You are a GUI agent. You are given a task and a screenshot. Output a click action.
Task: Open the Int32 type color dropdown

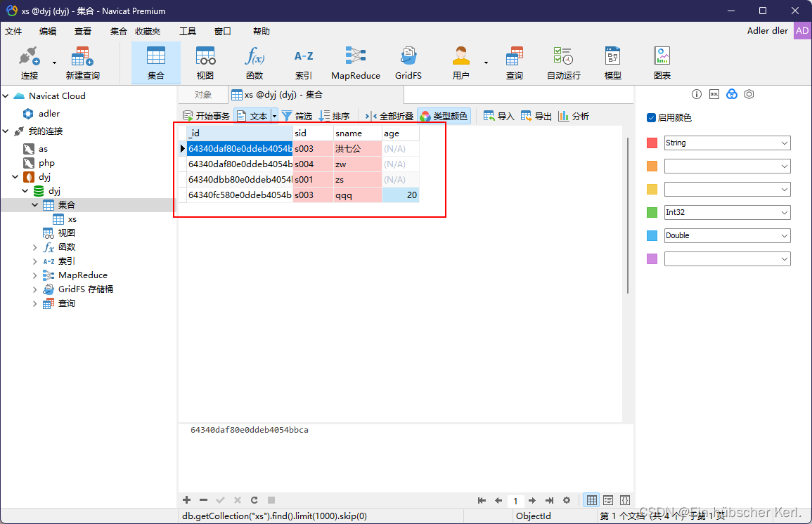(x=727, y=212)
